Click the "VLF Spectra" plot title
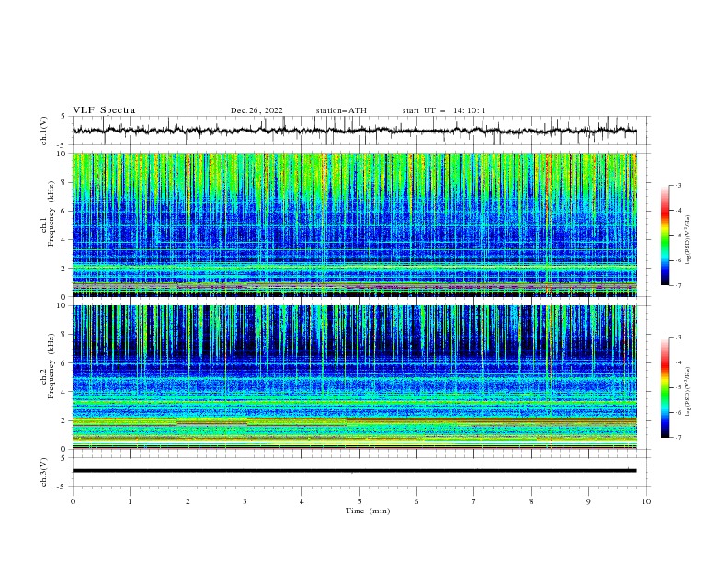Image resolution: width=728 pixels, height=563 pixels. pos(104,110)
